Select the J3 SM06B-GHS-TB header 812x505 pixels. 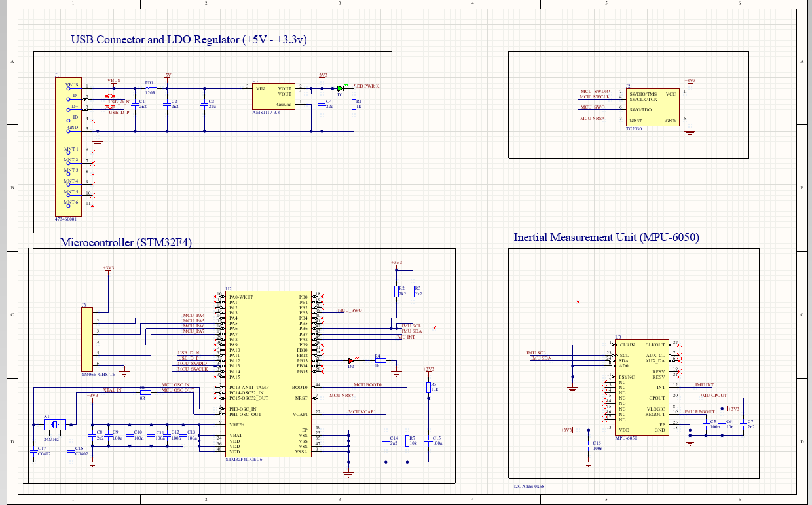tap(88, 339)
